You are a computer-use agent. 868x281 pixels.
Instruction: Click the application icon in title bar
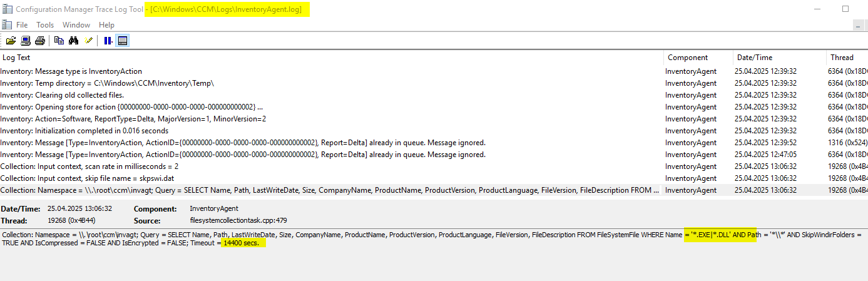7,9
